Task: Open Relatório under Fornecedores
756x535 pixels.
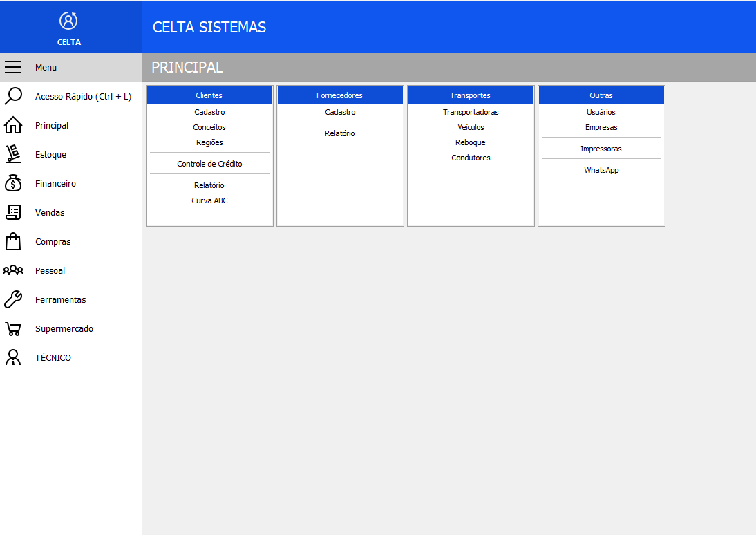Action: [x=340, y=133]
